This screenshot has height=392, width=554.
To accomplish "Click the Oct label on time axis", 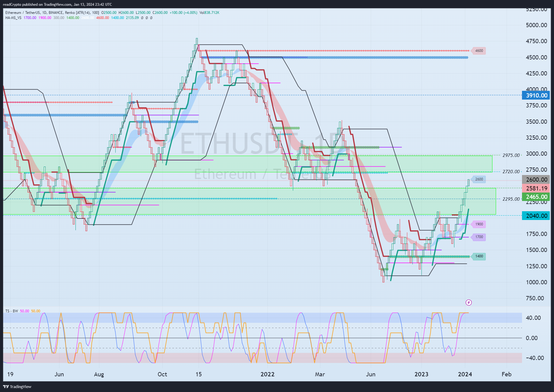I will point(162,374).
